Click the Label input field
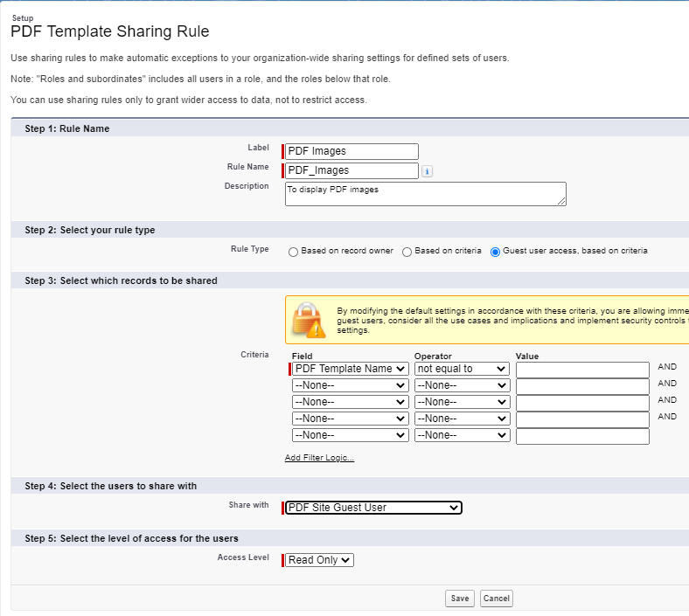This screenshot has width=689, height=616. [352, 151]
